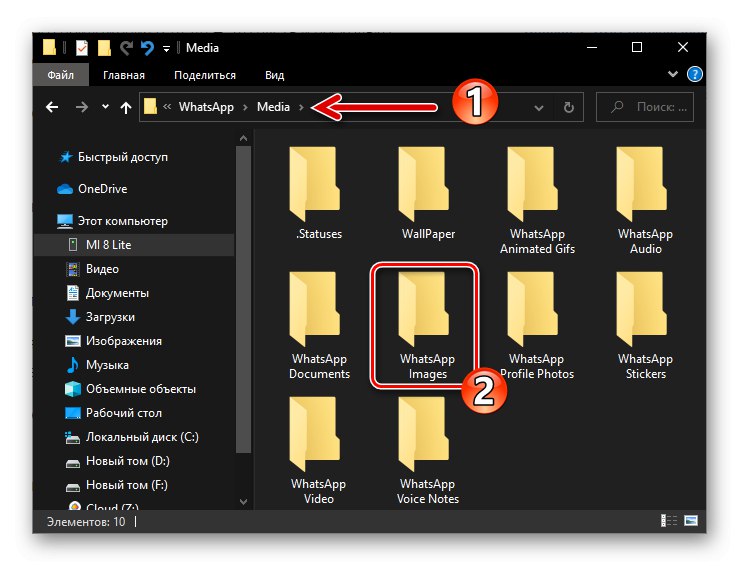The height and width of the screenshot is (566, 739).
Task: Open recent locations dropdown arrow
Action: (x=105, y=107)
